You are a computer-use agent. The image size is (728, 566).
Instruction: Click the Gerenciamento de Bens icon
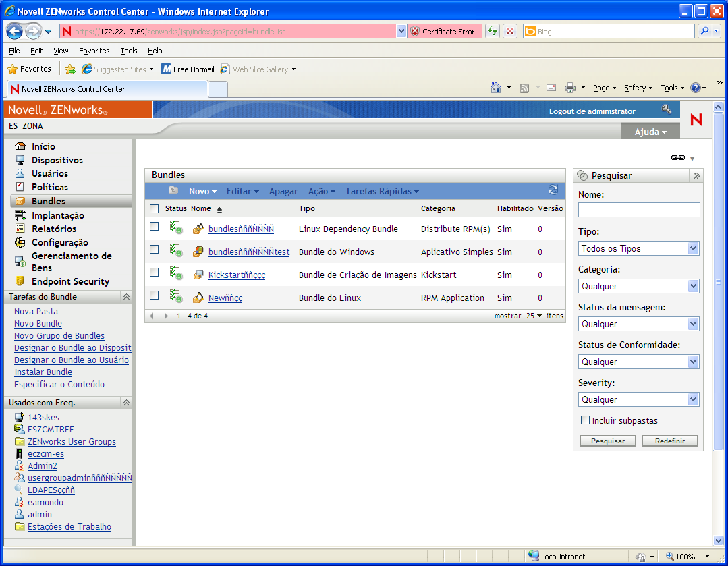click(20, 261)
